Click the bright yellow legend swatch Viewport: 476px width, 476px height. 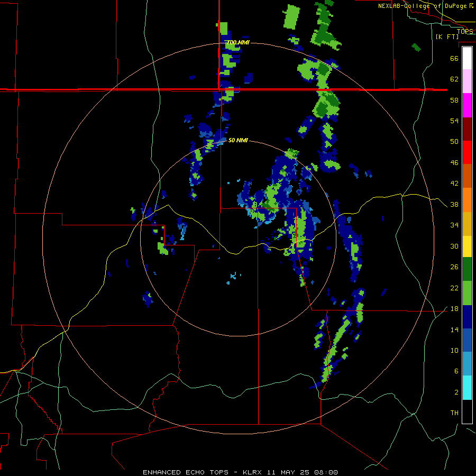(467, 246)
